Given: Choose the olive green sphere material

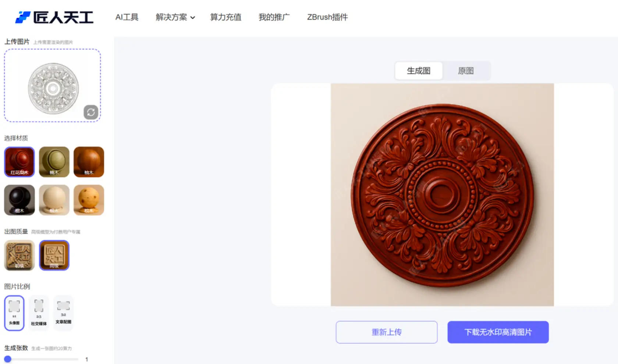Looking at the screenshot, I should (x=54, y=162).
